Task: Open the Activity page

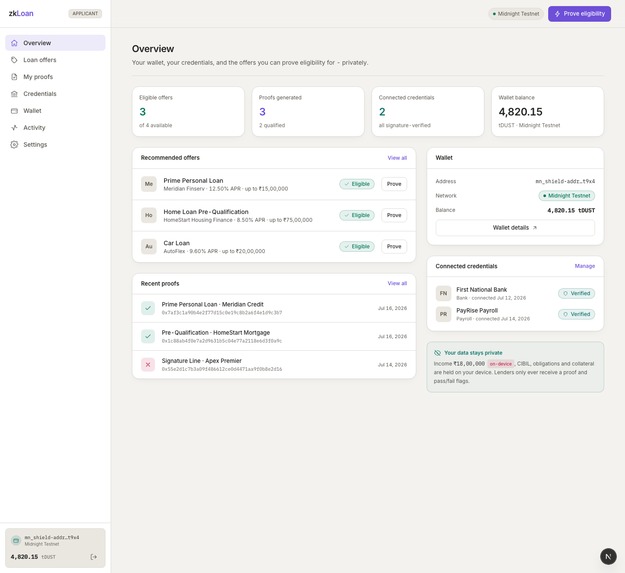Action: click(55, 128)
